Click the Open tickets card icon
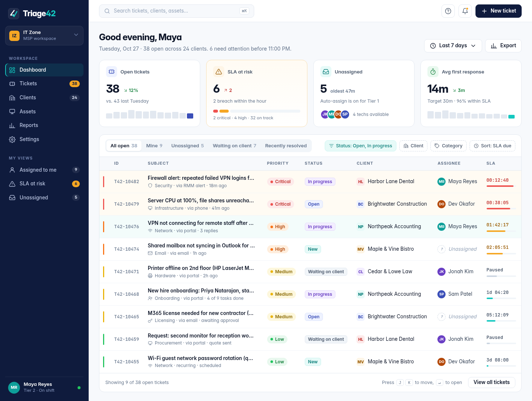 (x=112, y=72)
